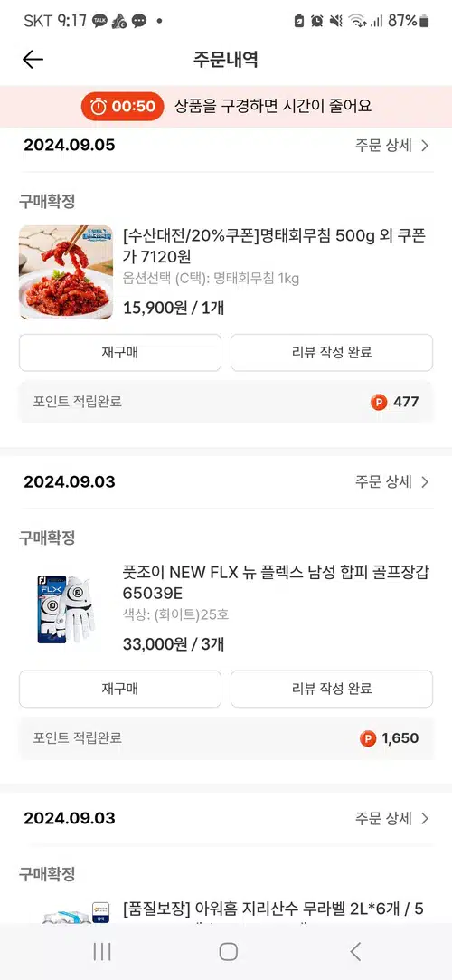Screen dimensions: 452x980
Task: Tap the Android home button
Action: click(229, 951)
